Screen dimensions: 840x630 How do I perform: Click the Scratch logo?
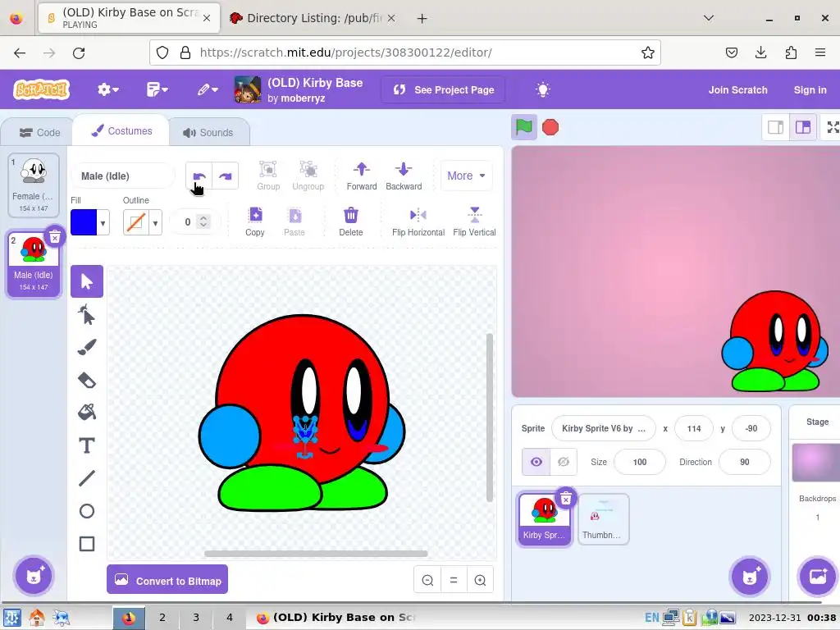pyautogui.click(x=41, y=89)
